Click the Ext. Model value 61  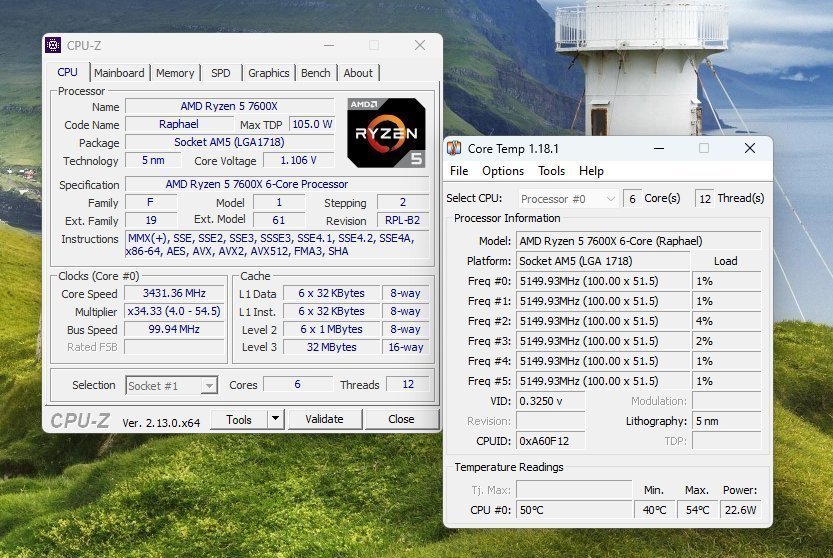[279, 220]
